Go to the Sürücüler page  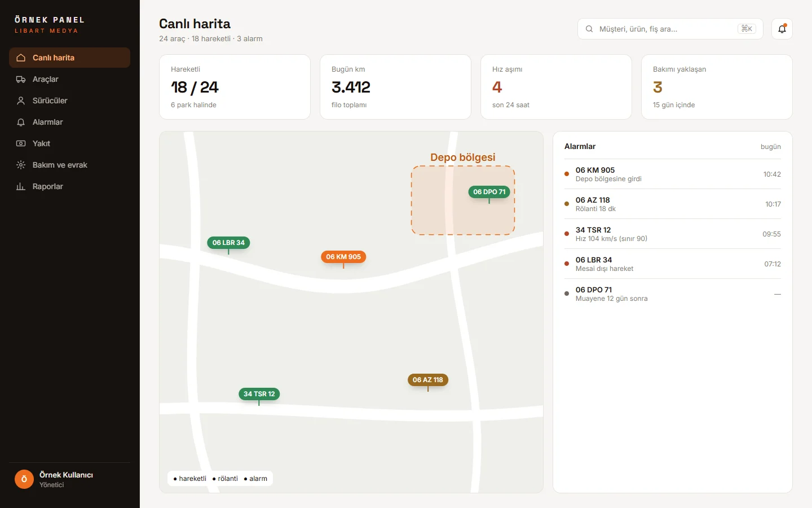point(69,100)
